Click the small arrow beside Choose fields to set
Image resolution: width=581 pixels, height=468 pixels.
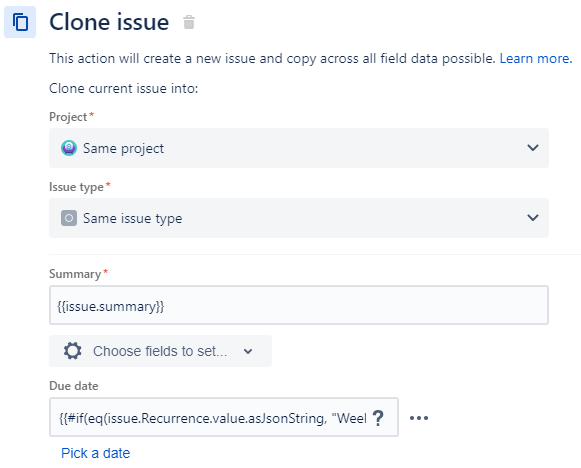coord(248,351)
